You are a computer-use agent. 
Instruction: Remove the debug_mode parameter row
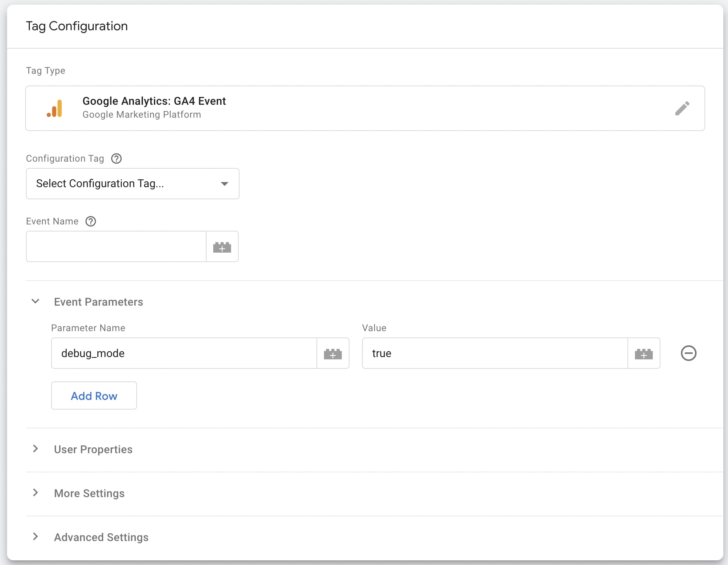click(x=688, y=353)
